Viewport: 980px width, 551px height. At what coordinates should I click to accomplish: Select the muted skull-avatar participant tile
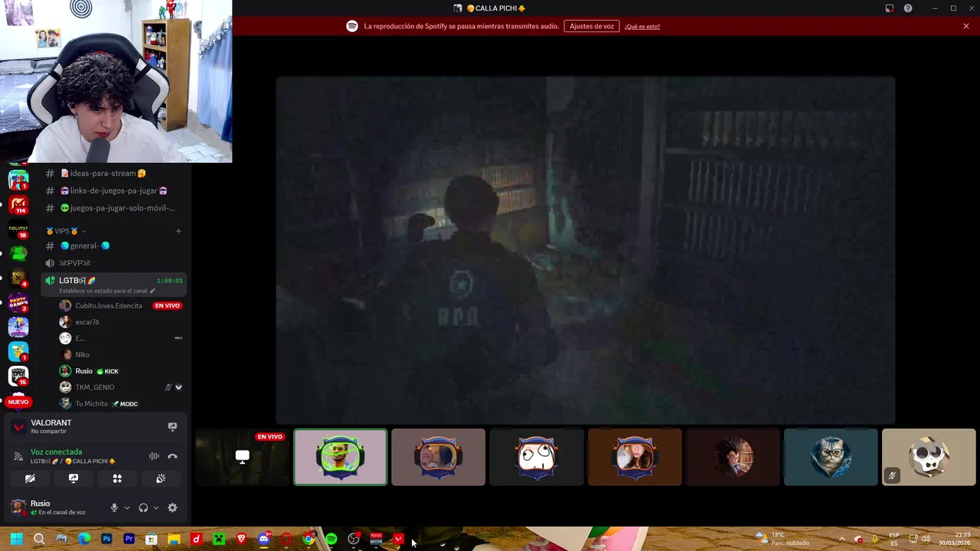(x=929, y=457)
